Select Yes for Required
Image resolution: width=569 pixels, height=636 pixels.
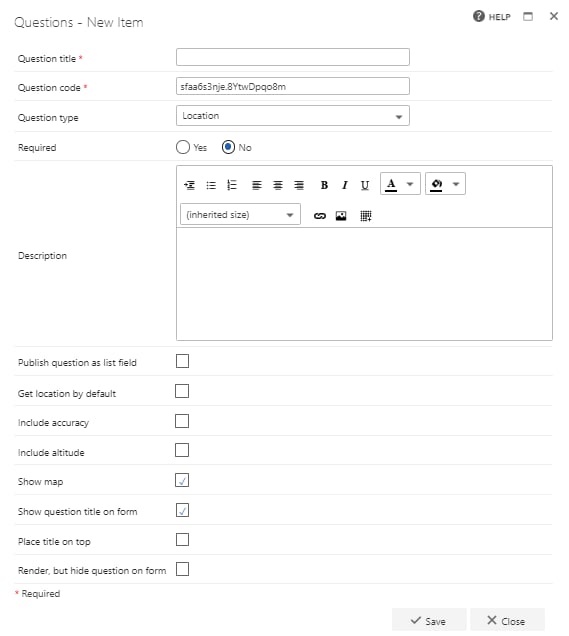tap(183, 147)
